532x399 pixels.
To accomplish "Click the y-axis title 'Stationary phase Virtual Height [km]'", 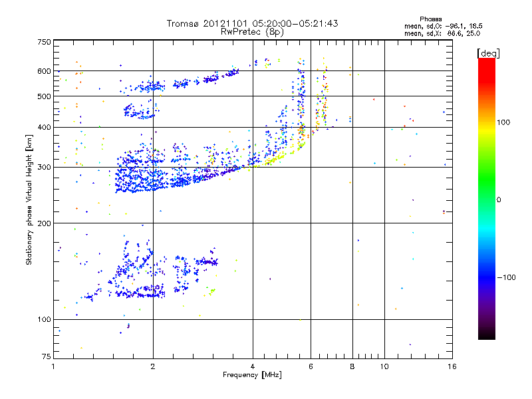I will click(x=29, y=199).
